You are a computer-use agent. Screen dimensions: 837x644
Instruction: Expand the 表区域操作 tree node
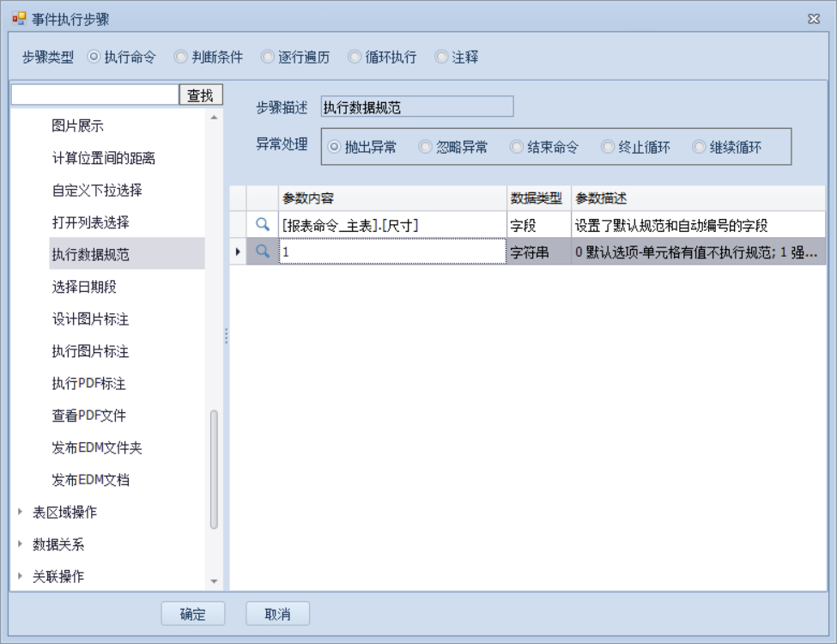[x=21, y=512]
